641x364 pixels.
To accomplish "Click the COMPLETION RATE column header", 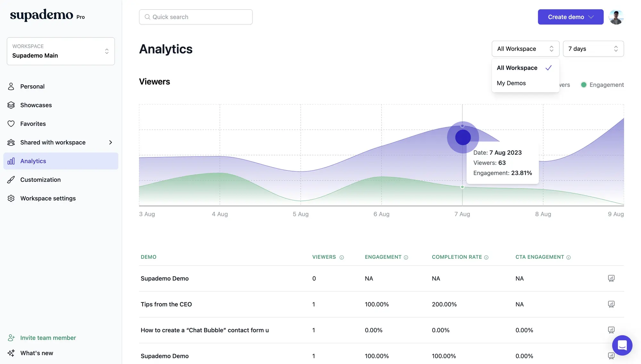I will (x=457, y=257).
